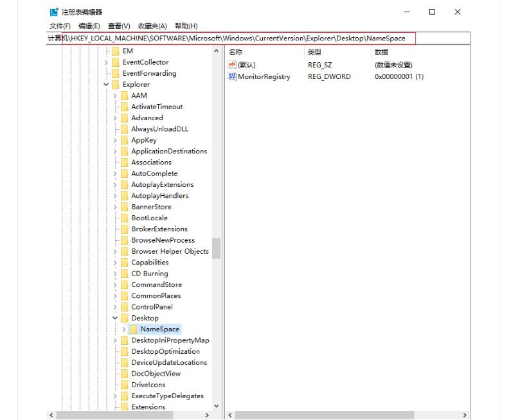Click the tree pane scroll down arrow
This screenshot has width=511, height=420.
[216, 406]
